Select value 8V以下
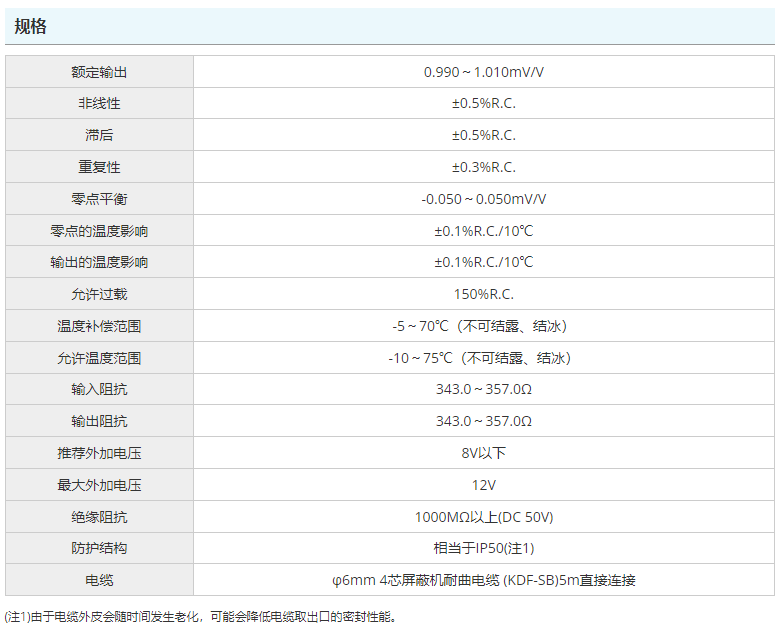Viewport: 781px width, 636px height. click(484, 453)
